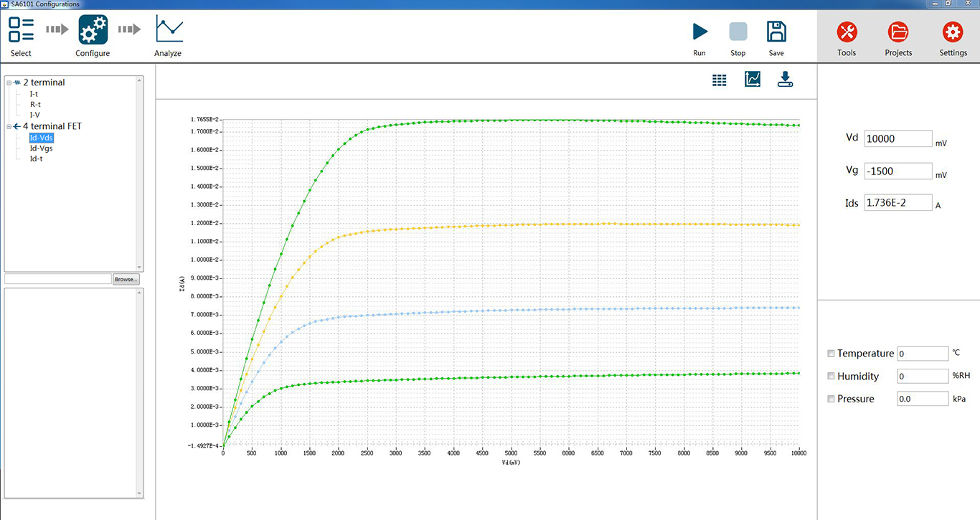Open the Analyze chart icon
The image size is (980, 520).
point(169,29)
